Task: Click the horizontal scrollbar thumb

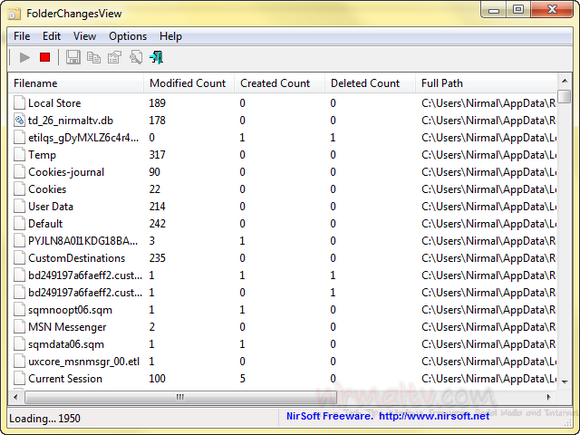Action: (181, 397)
